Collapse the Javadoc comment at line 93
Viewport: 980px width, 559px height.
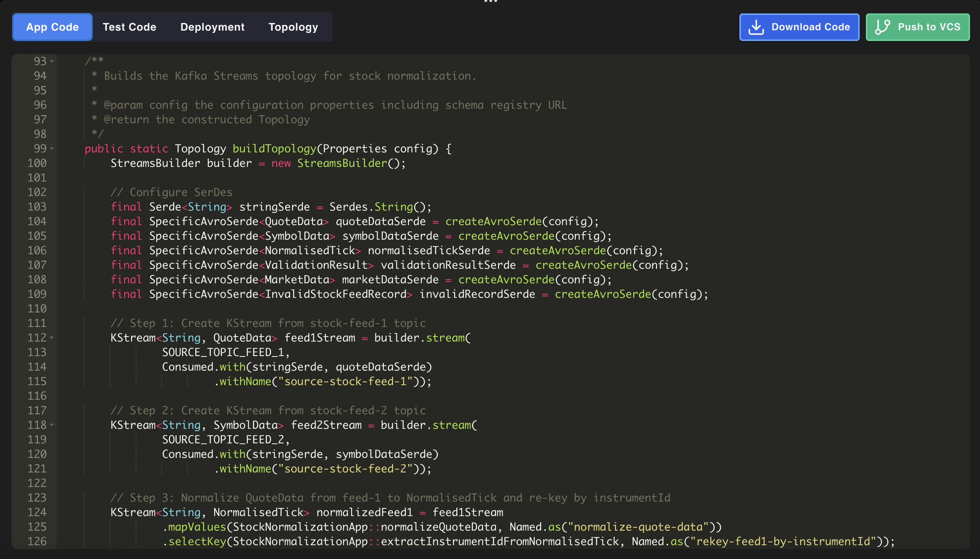coord(52,62)
